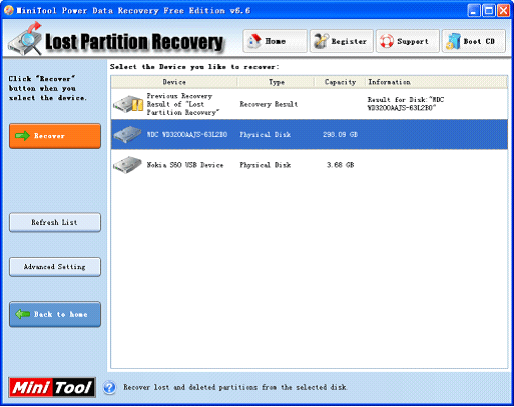514x407 pixels.
Task: Click the Home button in toolbar
Action: tap(275, 41)
